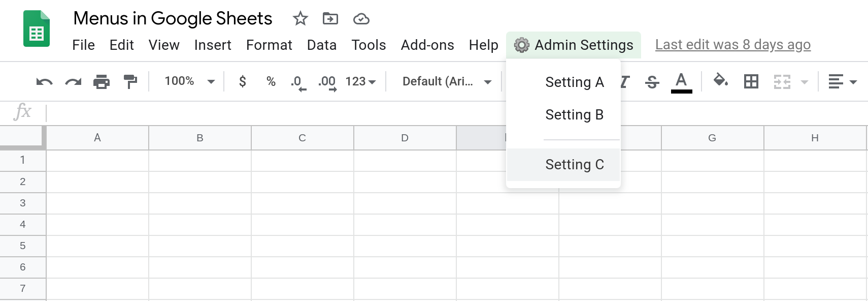This screenshot has height=301, width=868.
Task: Open the Tools menu
Action: pos(369,45)
